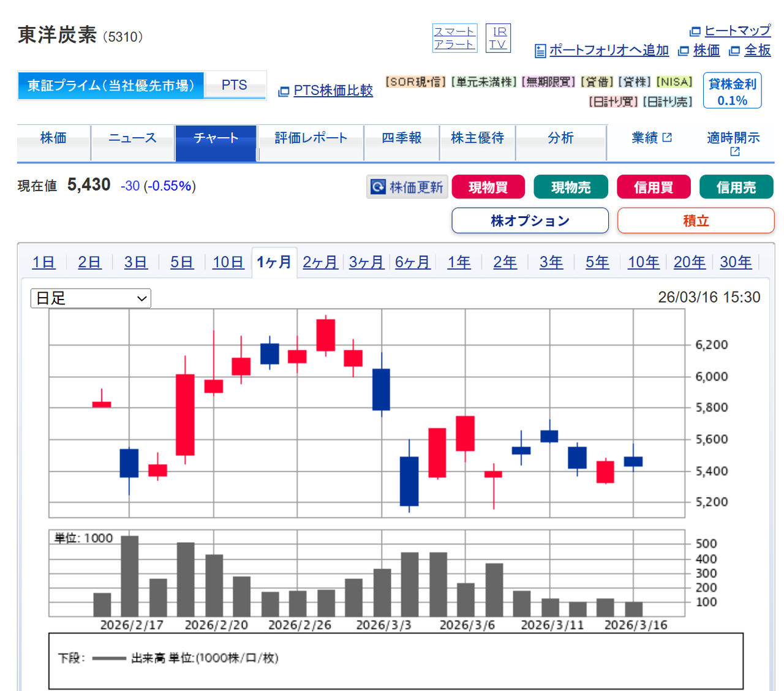Open the IR TV icon
784x691 pixels.
point(498,38)
